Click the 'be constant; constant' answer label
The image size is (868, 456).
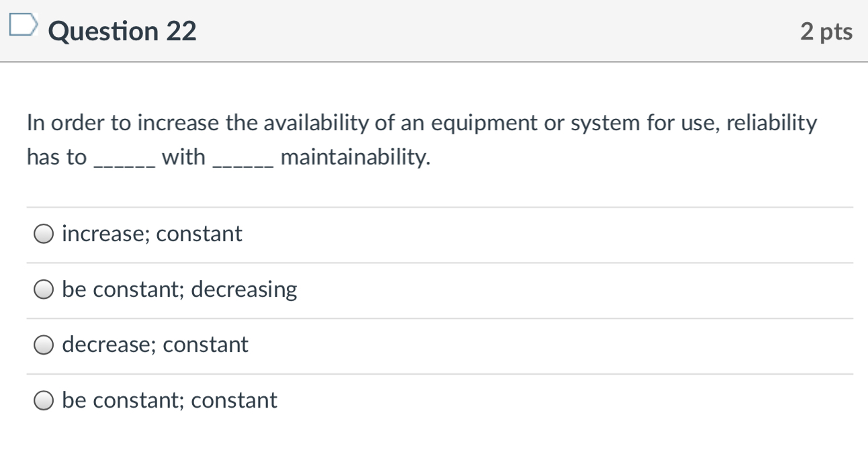[x=169, y=400]
